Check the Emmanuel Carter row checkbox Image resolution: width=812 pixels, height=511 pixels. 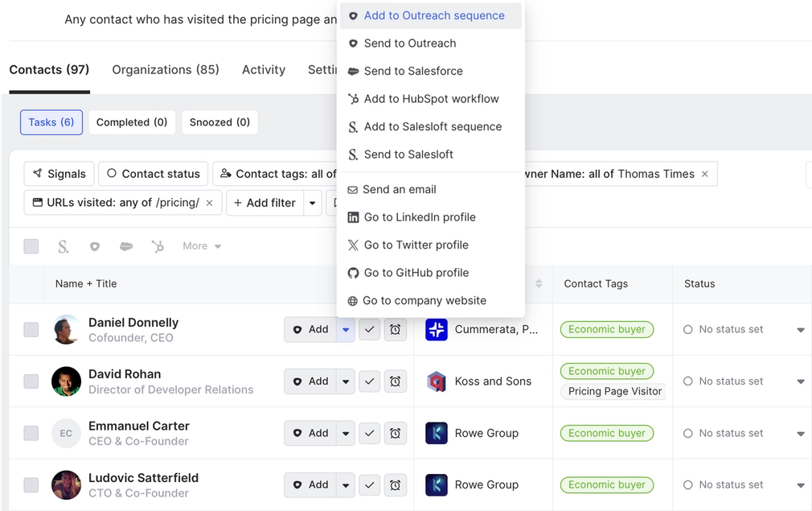[31, 433]
